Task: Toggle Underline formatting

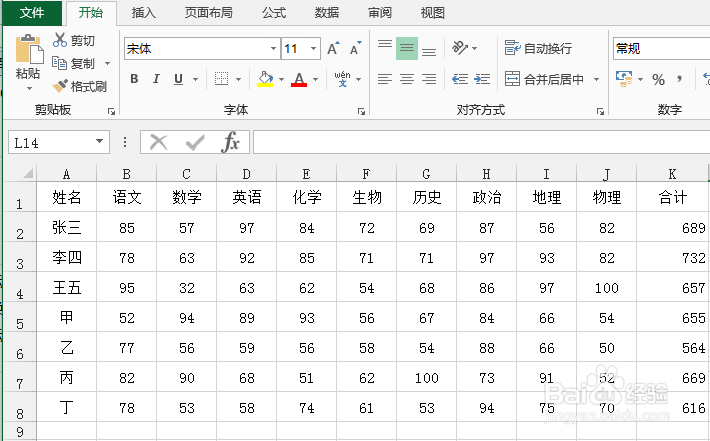Action: [178, 79]
